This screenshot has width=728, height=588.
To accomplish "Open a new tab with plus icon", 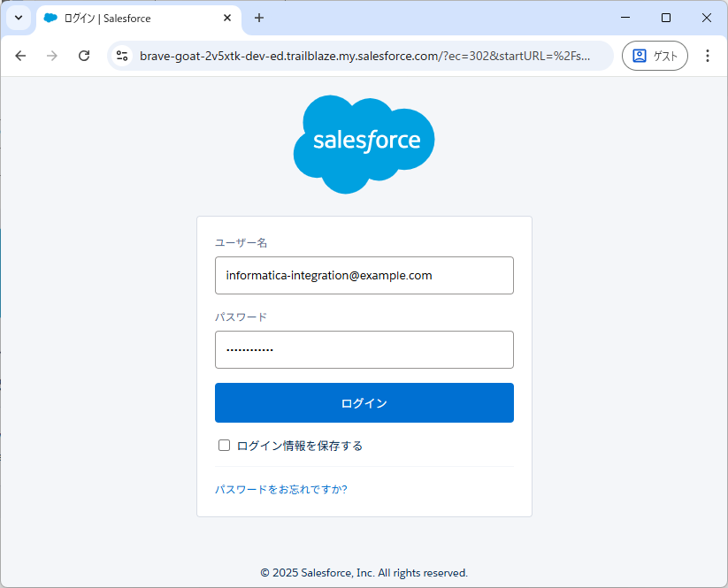I will (x=259, y=18).
